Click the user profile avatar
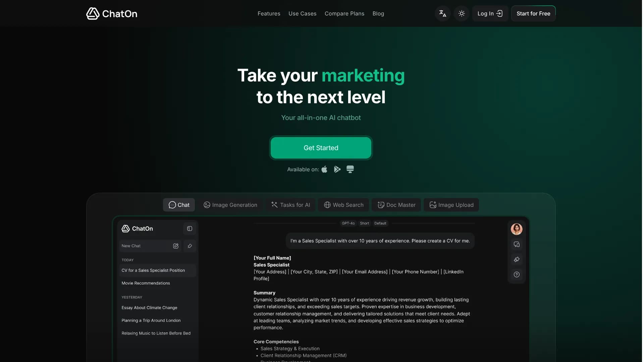This screenshot has height=362, width=644. [x=517, y=229]
